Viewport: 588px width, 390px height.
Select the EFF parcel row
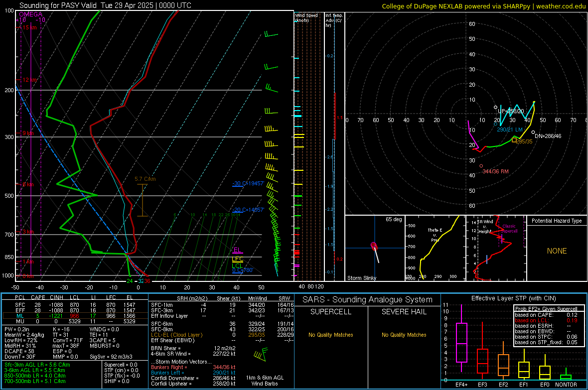click(x=75, y=310)
